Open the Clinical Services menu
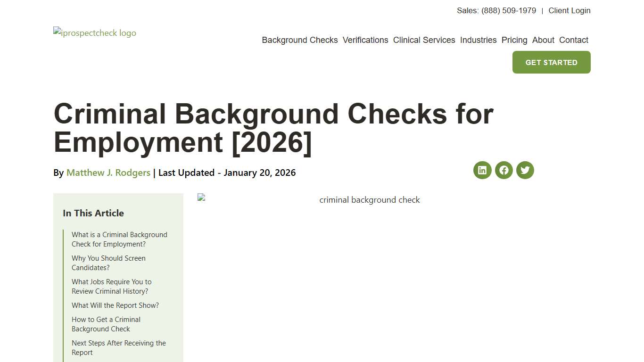The width and height of the screenshot is (644, 362). (x=424, y=40)
